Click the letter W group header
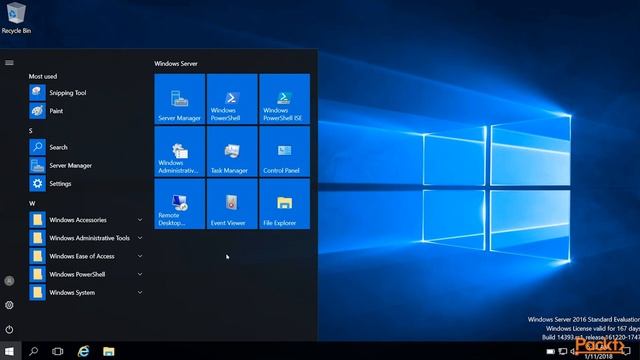 pos(32,203)
